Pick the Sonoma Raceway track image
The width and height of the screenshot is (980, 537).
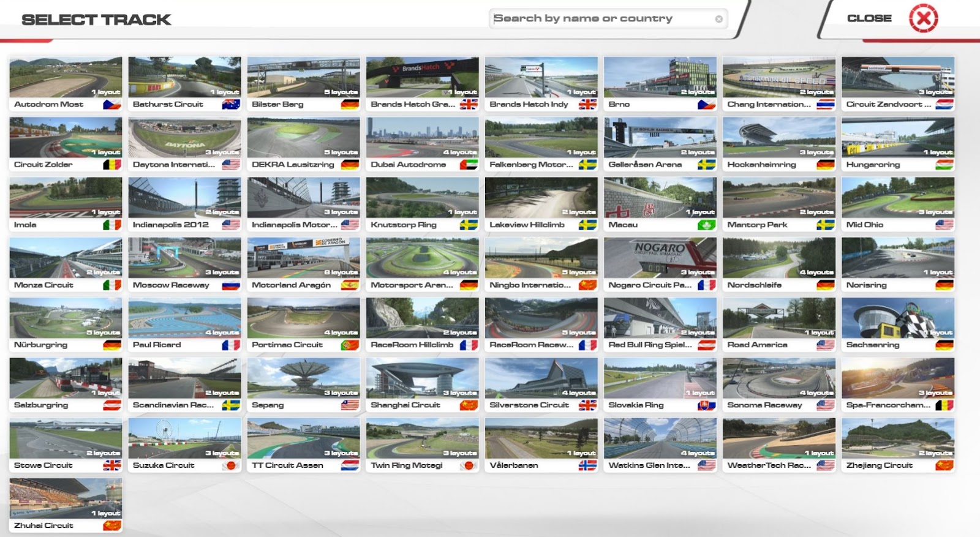[779, 377]
